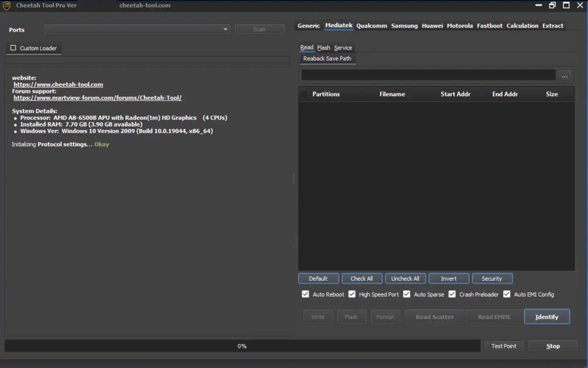
Task: Open the Service sub-tab
Action: pos(343,48)
